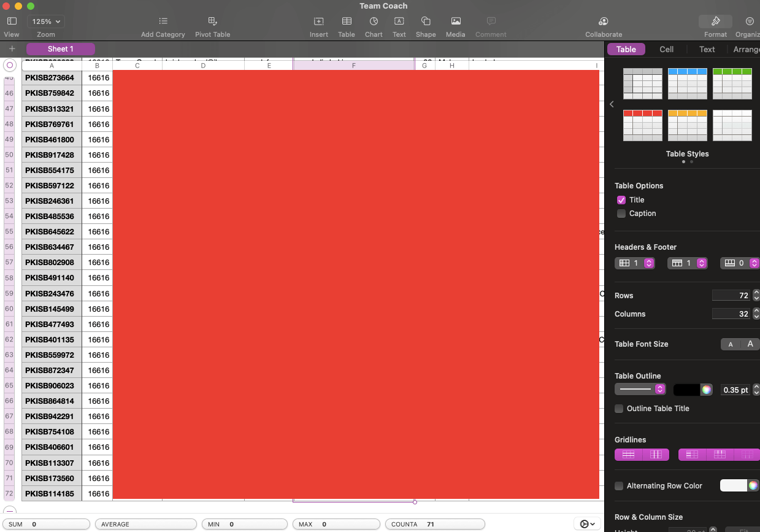Image resolution: width=760 pixels, height=532 pixels.
Task: Click the Add Category toolbar icon
Action: [x=163, y=21]
